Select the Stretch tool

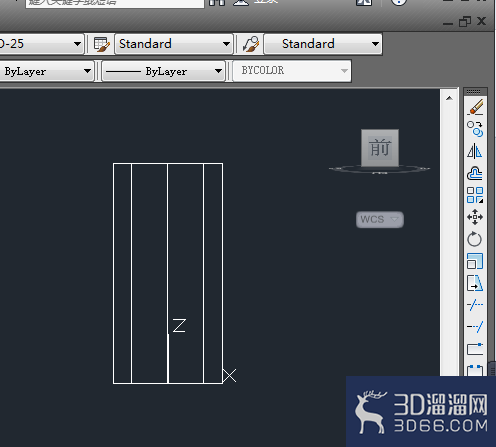click(475, 283)
